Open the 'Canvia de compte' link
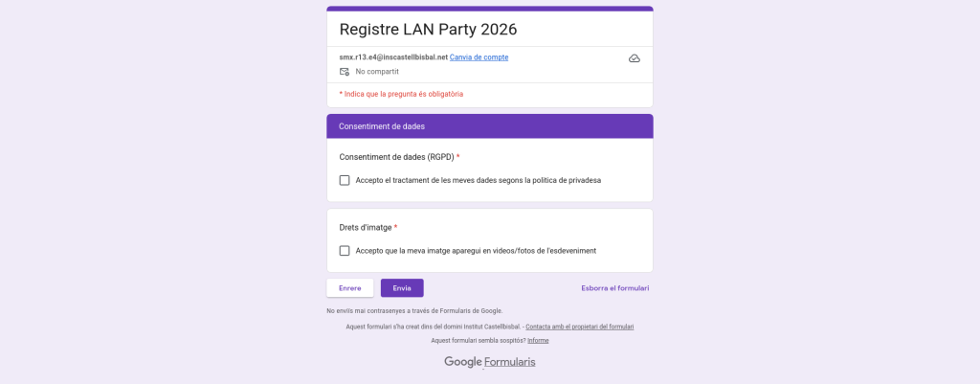This screenshot has width=980, height=384. (479, 57)
